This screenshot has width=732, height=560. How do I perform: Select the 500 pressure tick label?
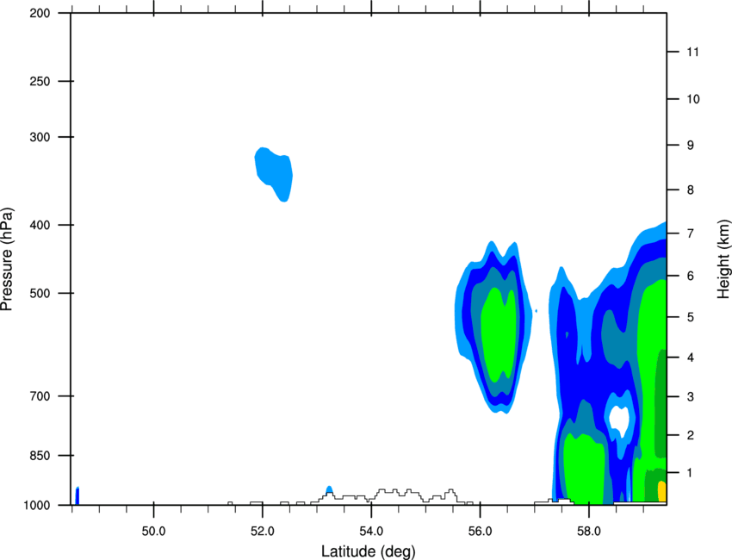coord(40,293)
